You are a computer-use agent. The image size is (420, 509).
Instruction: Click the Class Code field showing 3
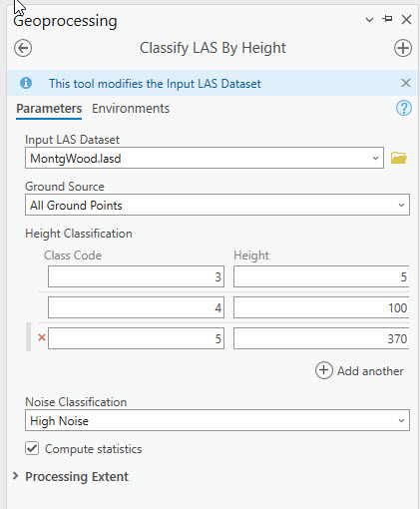136,276
